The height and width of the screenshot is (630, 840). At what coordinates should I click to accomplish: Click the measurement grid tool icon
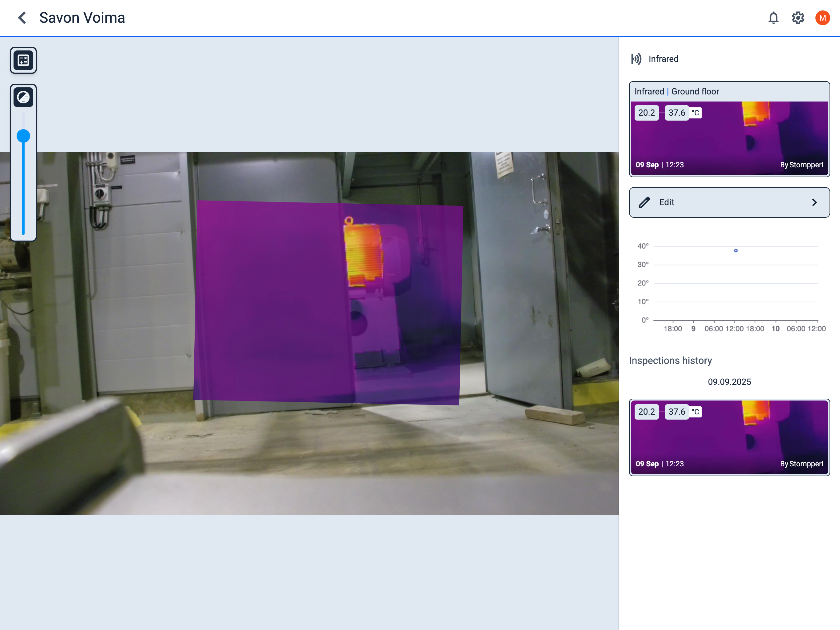pyautogui.click(x=24, y=60)
